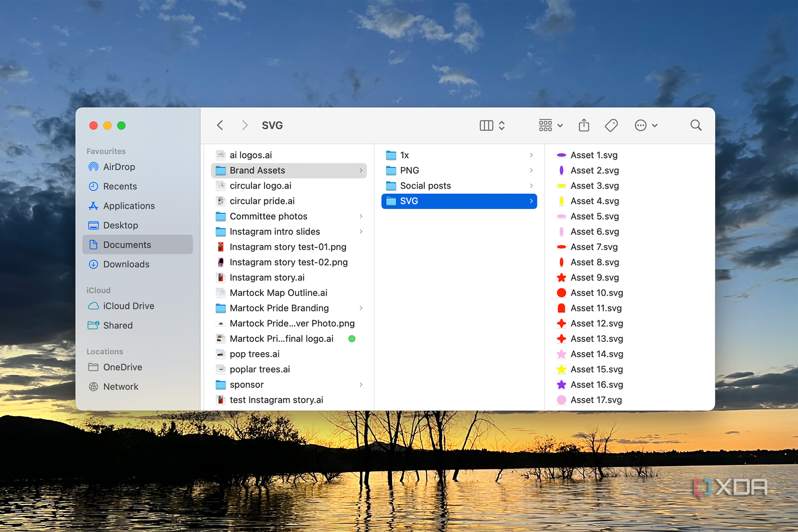Navigate back using the back arrow
The height and width of the screenshot is (532, 798).
tap(220, 125)
